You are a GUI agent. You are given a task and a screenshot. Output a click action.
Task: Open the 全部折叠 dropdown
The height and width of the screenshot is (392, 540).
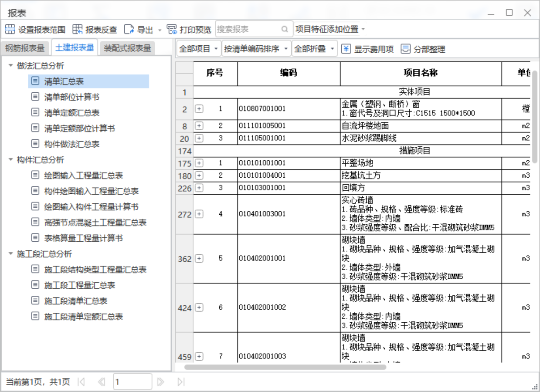[x=315, y=49]
